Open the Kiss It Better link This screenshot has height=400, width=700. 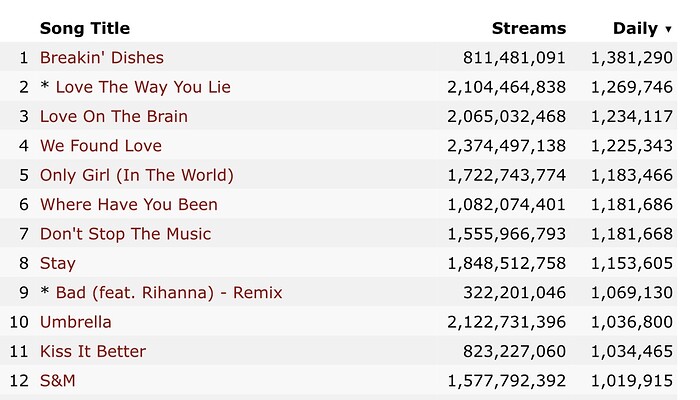tap(92, 351)
